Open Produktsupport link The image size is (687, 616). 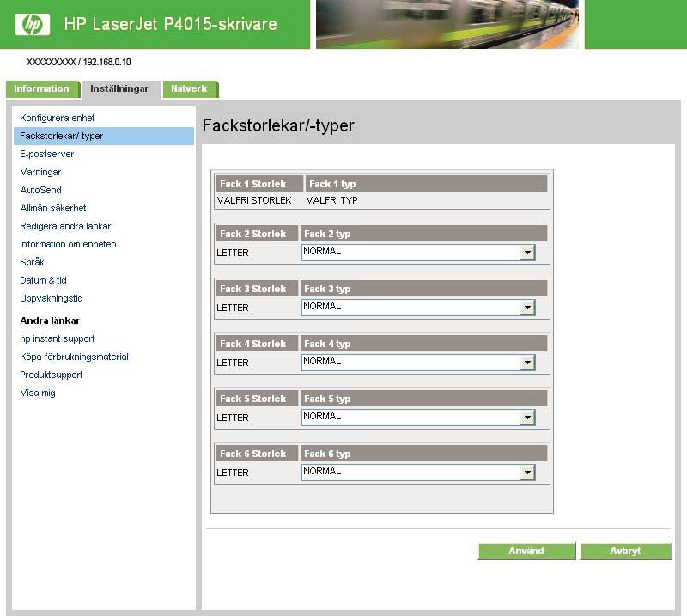coord(52,375)
